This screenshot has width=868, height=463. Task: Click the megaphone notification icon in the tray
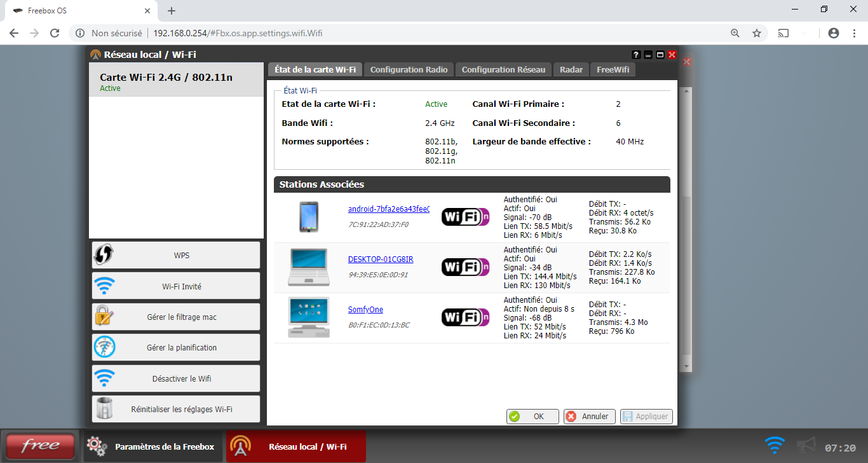click(805, 445)
